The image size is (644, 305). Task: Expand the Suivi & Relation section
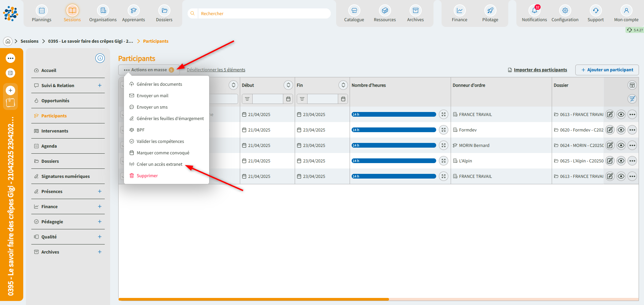tap(100, 85)
